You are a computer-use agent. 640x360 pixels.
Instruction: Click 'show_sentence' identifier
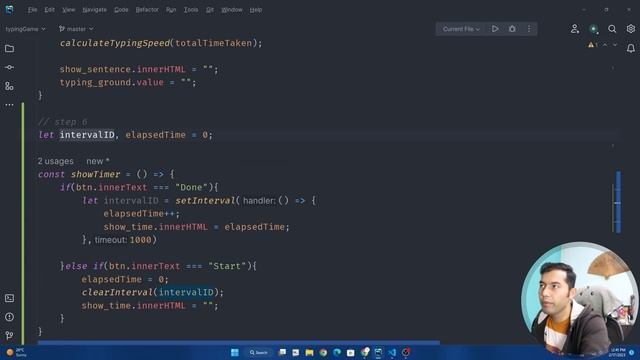tap(95, 69)
